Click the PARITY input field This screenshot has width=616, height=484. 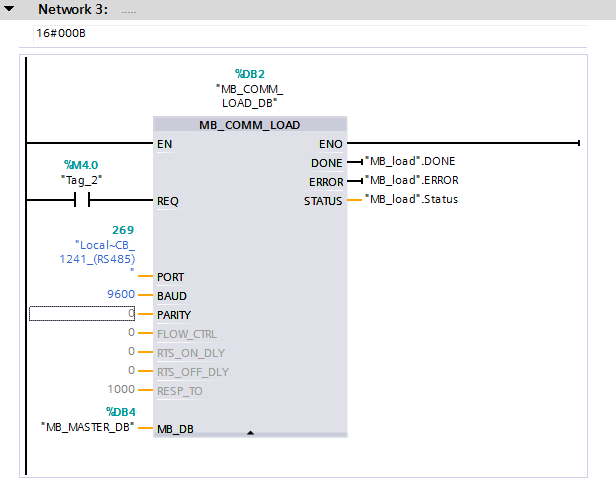tap(82, 314)
